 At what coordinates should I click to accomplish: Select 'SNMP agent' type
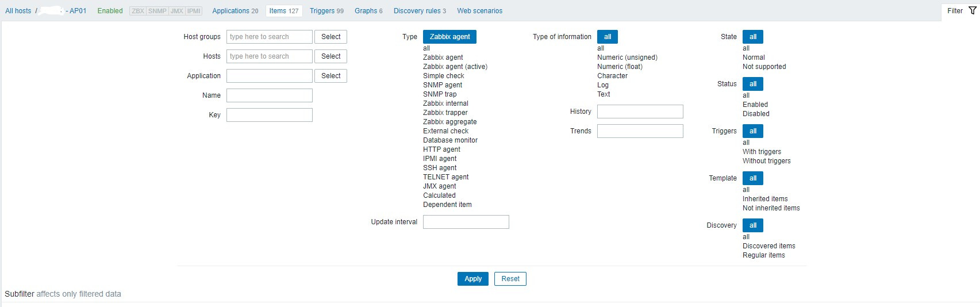pos(443,85)
